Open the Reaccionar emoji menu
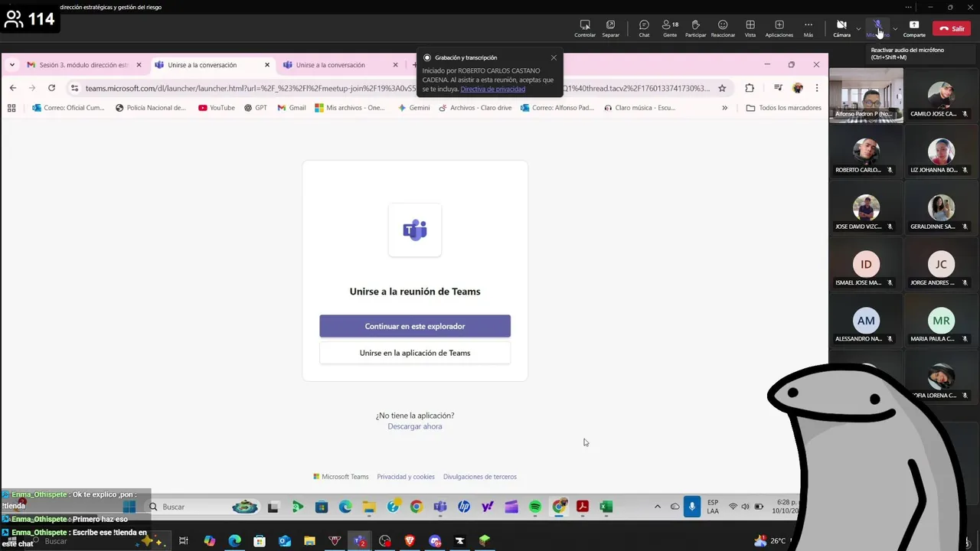Image resolution: width=980 pixels, height=551 pixels. pyautogui.click(x=723, y=28)
